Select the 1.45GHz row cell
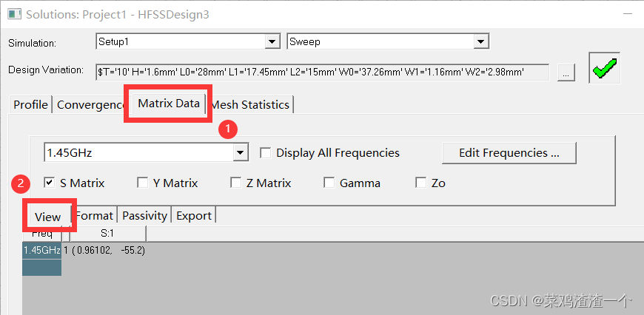The image size is (644, 315). (x=42, y=251)
